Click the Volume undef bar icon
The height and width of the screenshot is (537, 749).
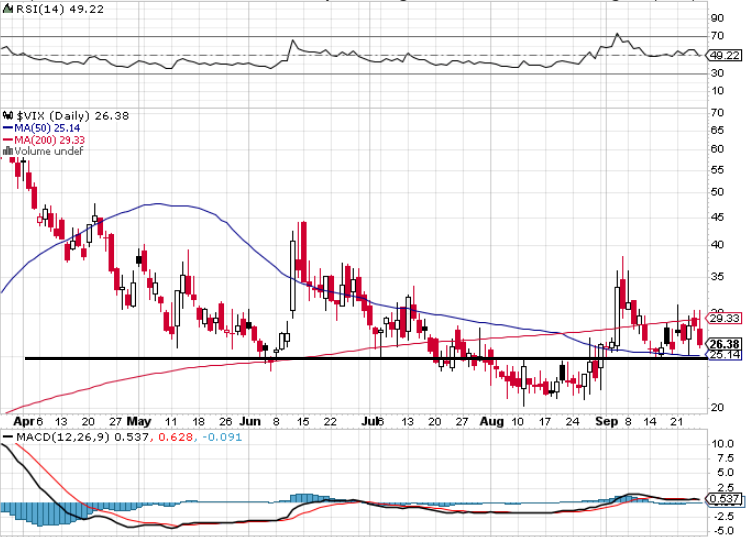coord(8,151)
